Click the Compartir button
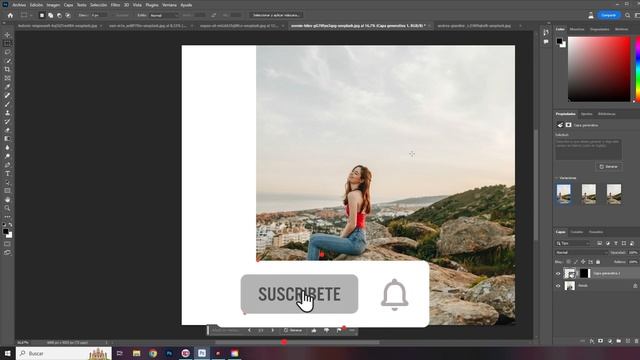 click(x=609, y=15)
